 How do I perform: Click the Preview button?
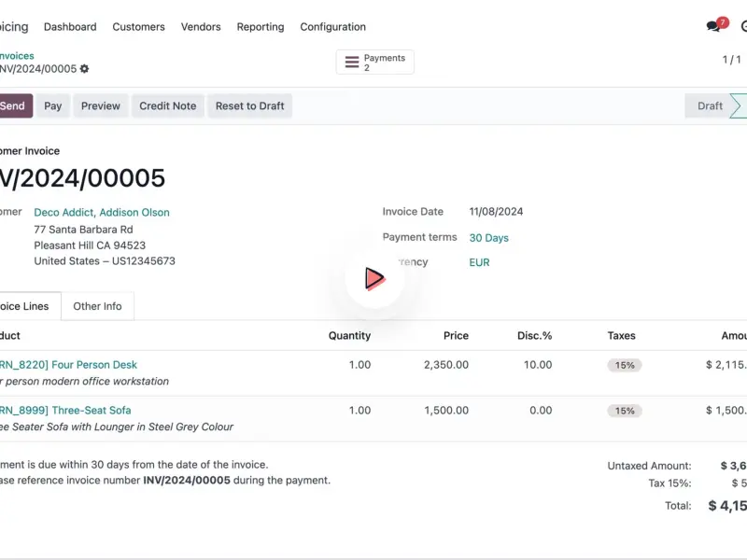pos(101,106)
